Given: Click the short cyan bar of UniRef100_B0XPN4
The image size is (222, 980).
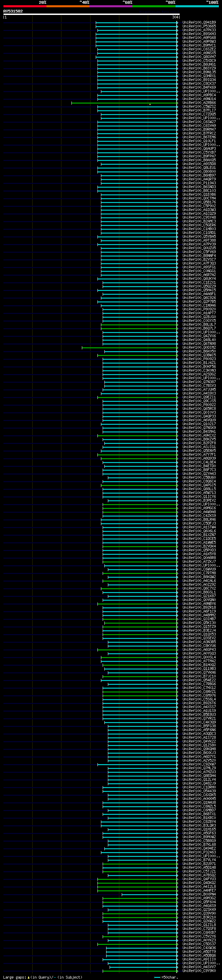Looking at the screenshot, I should coord(150,894).
